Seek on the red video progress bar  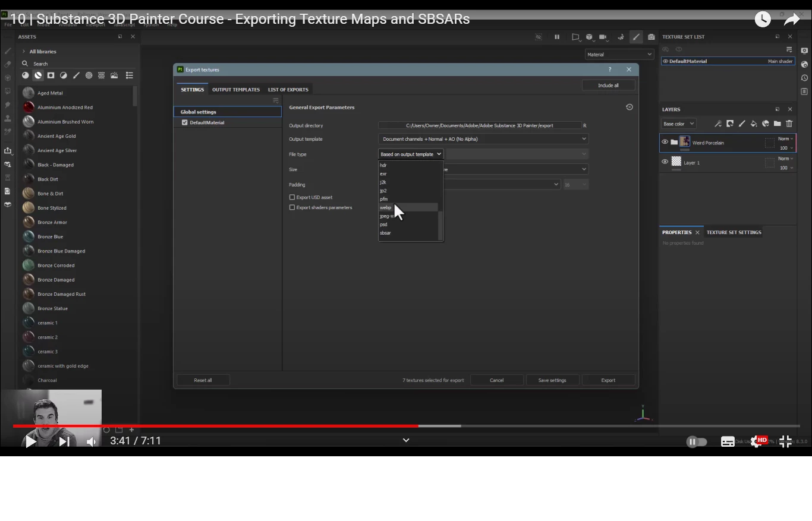[216, 426]
